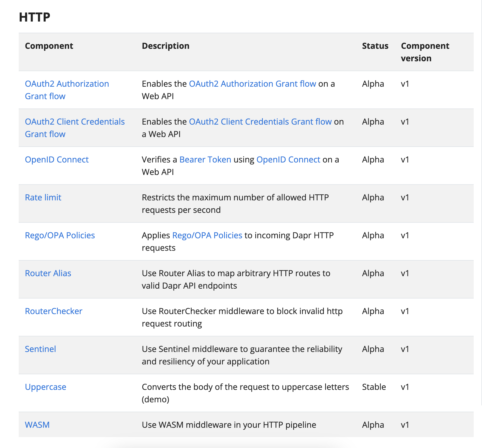Follow the OpenID Connect link in Description
This screenshot has width=482, height=448.
(288, 159)
